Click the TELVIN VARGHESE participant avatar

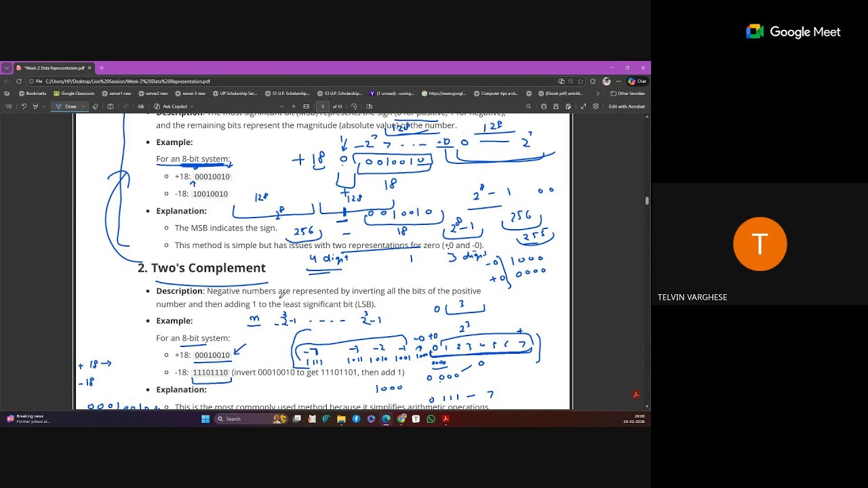pyautogui.click(x=759, y=244)
